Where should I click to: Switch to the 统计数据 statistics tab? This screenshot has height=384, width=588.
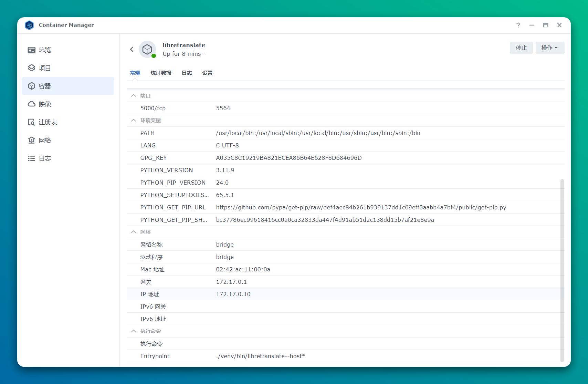tap(161, 73)
